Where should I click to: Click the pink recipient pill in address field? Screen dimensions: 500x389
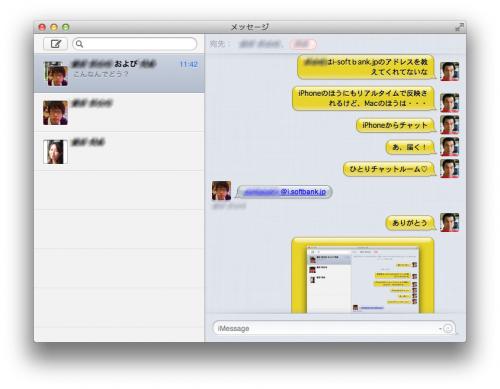point(303,44)
